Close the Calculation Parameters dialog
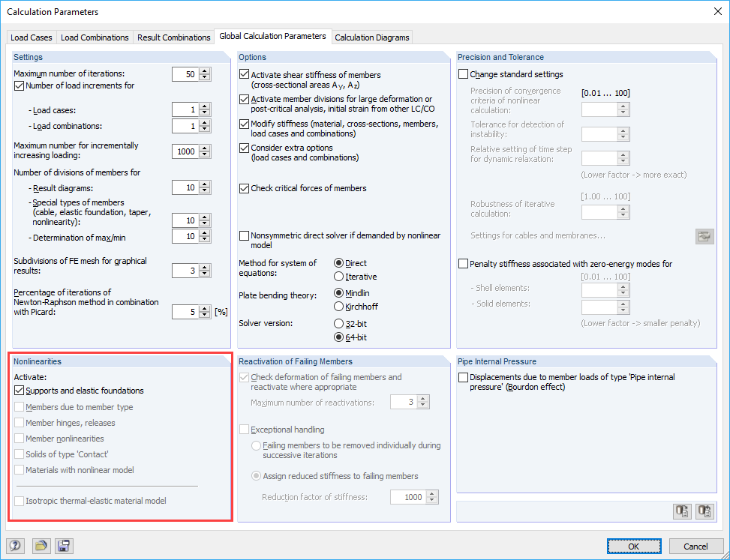Viewport: 730px width, 560px height. point(718,12)
